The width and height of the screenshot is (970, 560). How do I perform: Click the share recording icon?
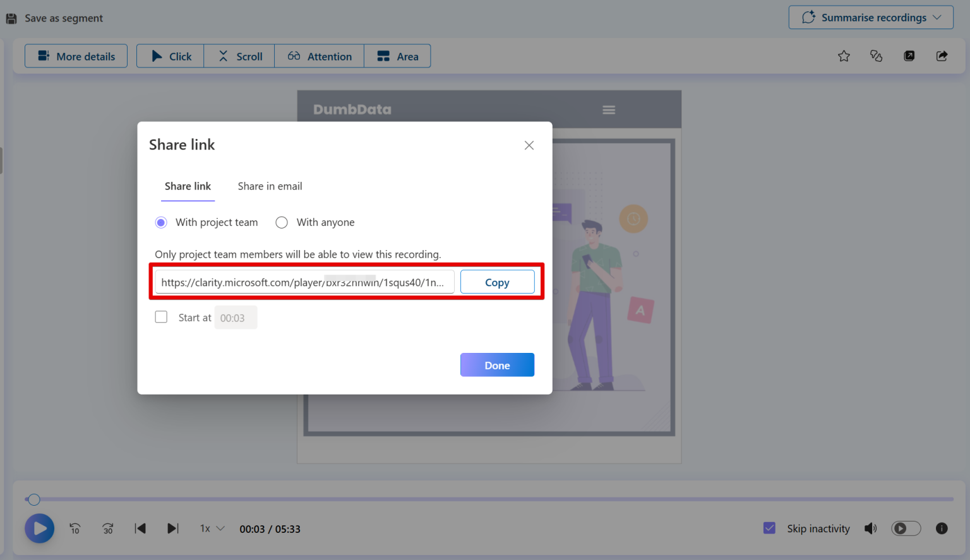click(x=942, y=56)
